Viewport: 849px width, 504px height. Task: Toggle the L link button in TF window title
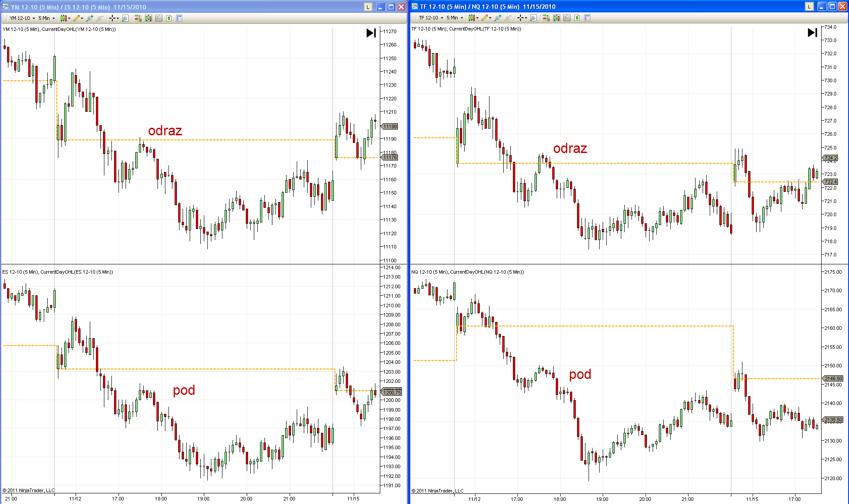809,6
